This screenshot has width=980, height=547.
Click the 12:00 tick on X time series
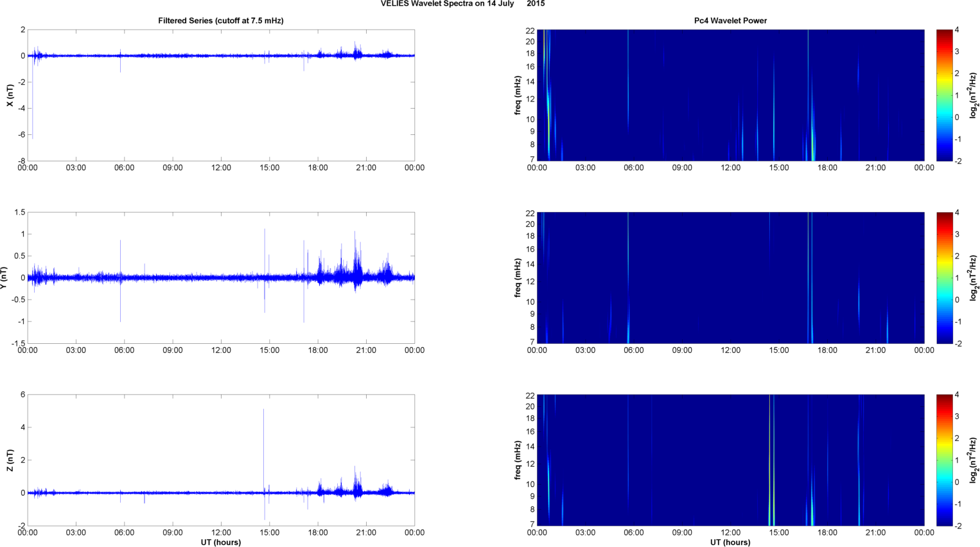221,168
